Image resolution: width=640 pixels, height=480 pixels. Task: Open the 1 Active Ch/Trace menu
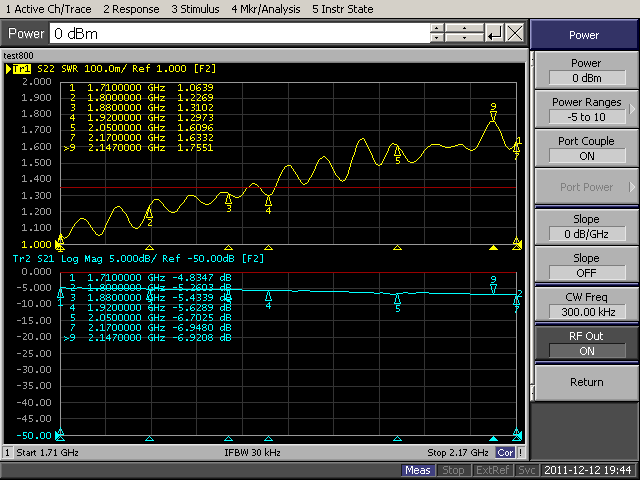tap(49, 9)
